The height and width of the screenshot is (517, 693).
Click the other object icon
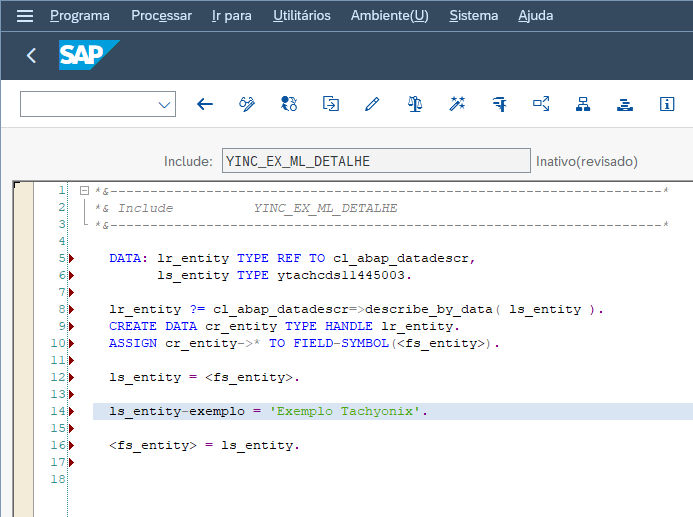(331, 104)
